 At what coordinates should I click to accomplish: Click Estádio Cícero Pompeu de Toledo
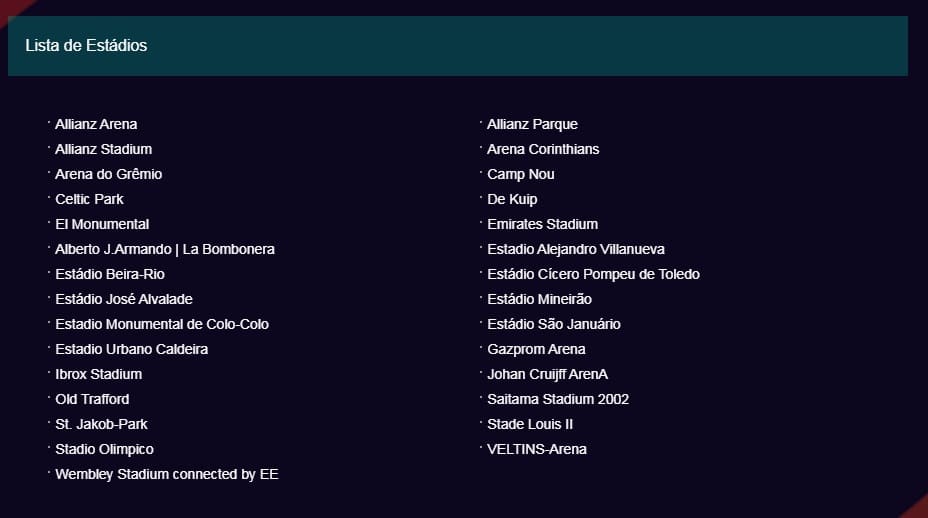click(x=593, y=274)
